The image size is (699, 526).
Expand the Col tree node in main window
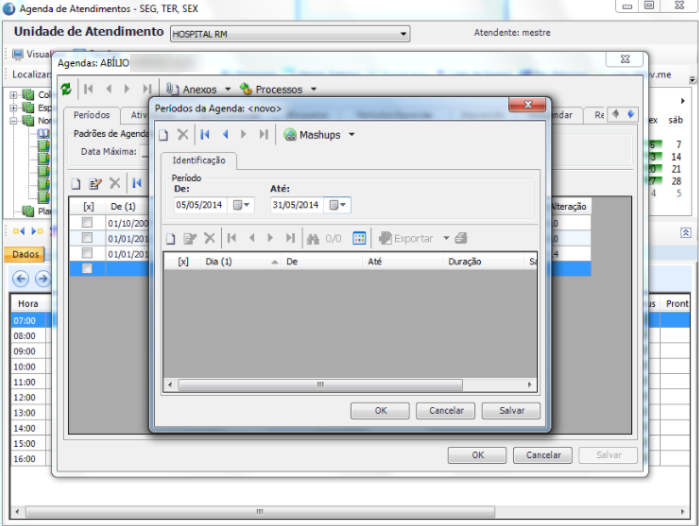(x=13, y=95)
